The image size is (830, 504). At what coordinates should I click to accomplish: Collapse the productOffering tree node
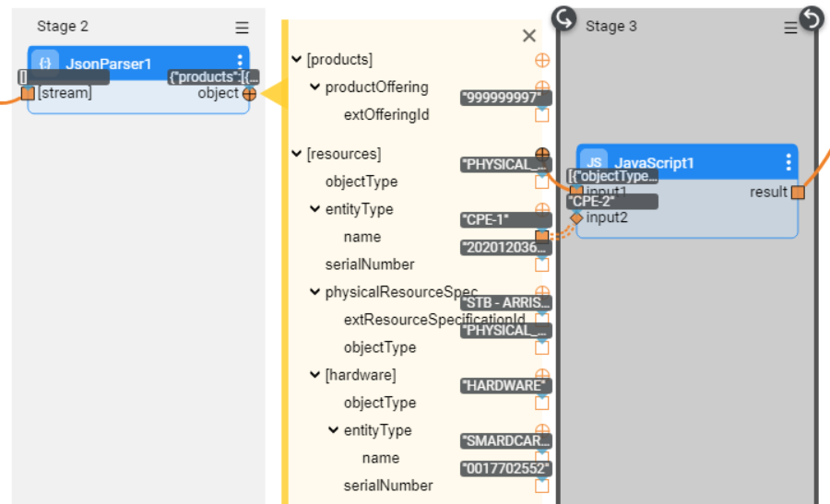click(x=315, y=88)
